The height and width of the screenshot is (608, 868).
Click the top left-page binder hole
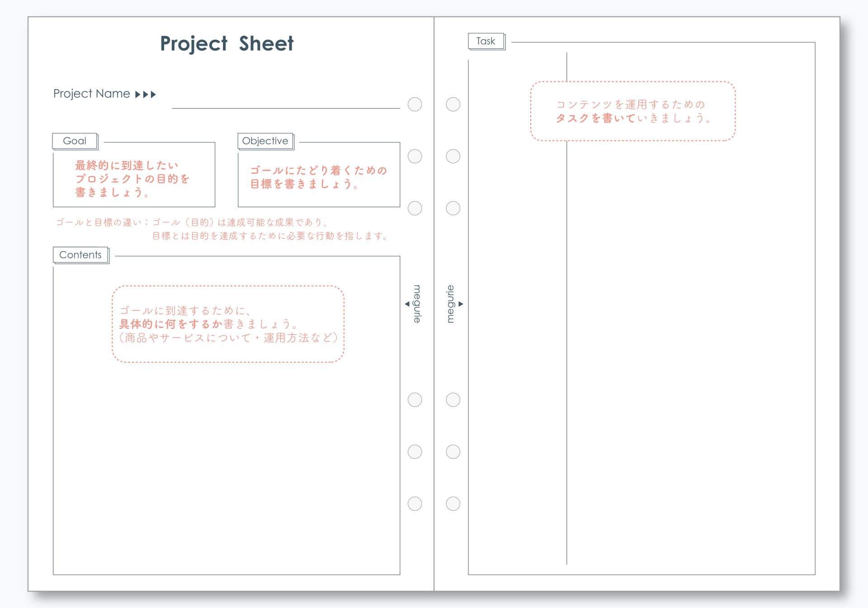pos(415,104)
